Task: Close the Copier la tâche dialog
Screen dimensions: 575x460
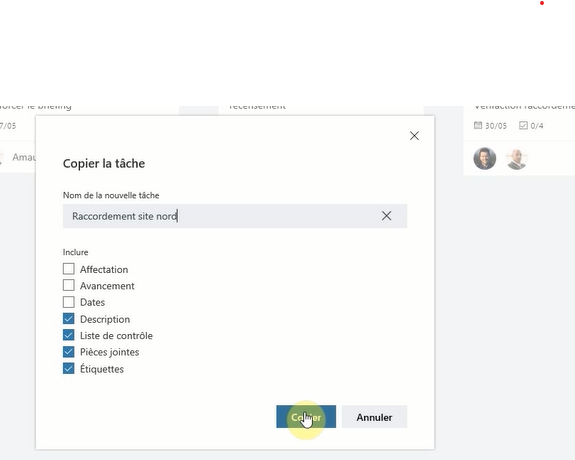Action: (x=414, y=136)
